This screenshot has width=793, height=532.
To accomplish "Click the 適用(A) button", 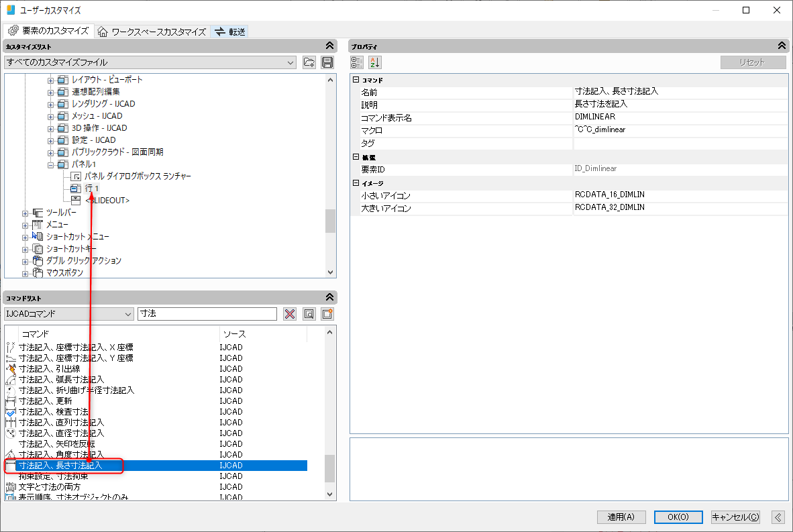I will 621,517.
